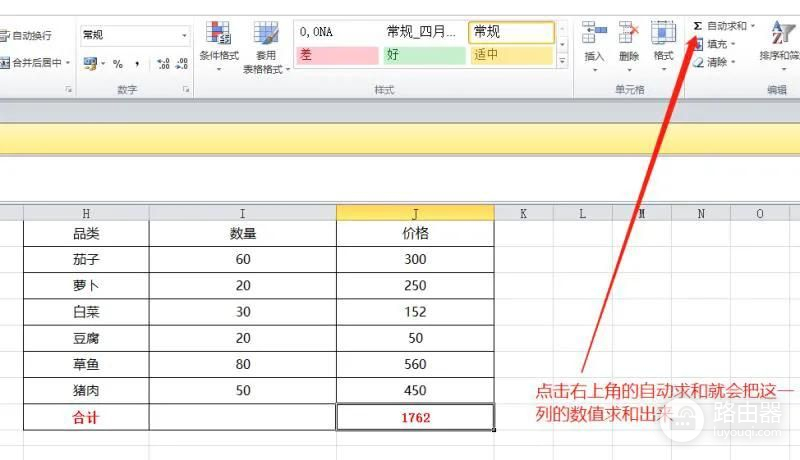This screenshot has height=460, width=800.
Task: Apply the '0, ONA' cell style
Action: (x=337, y=32)
